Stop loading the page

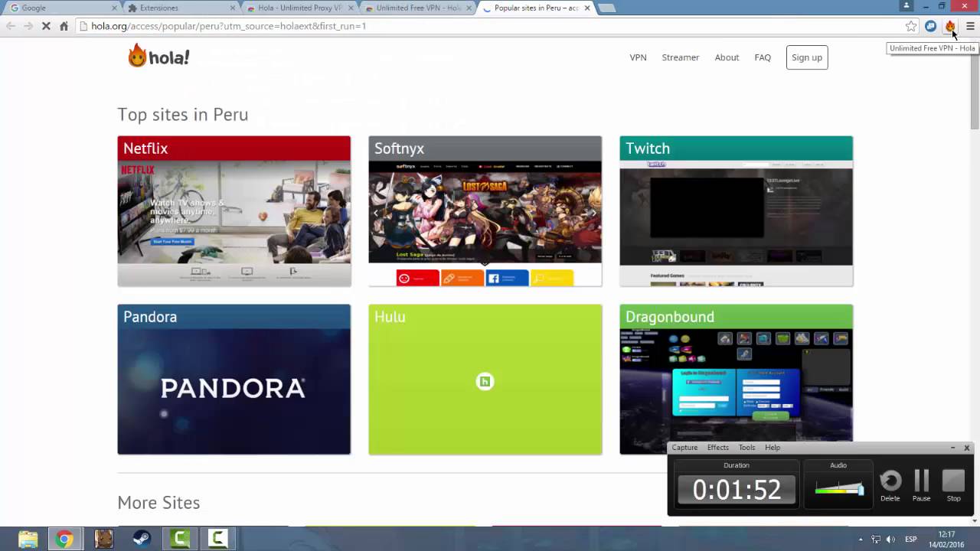(x=46, y=26)
